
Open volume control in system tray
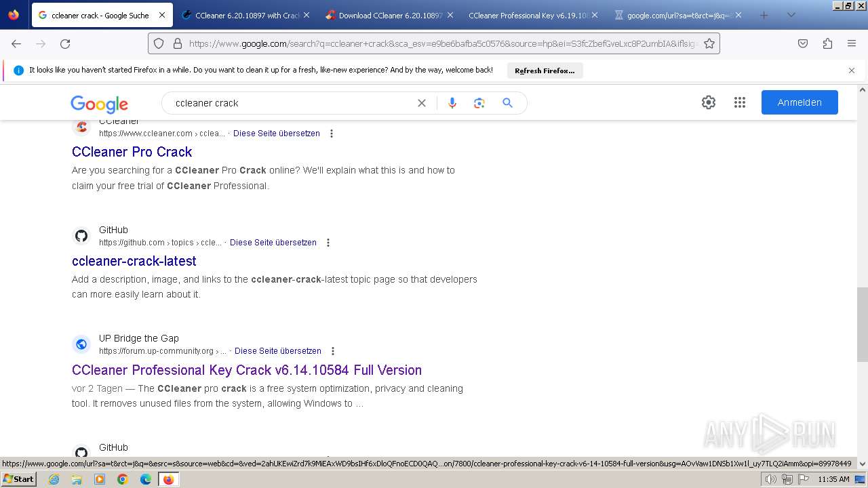click(771, 479)
